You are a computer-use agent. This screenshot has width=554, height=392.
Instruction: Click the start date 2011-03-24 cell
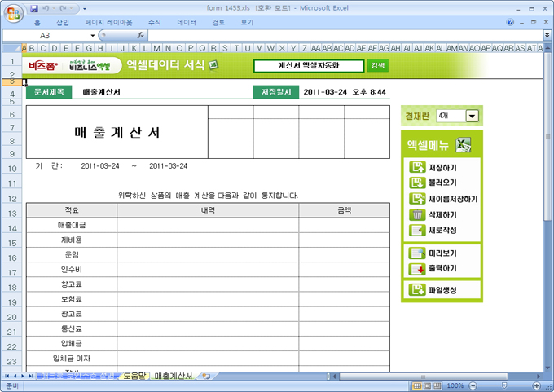pos(100,166)
